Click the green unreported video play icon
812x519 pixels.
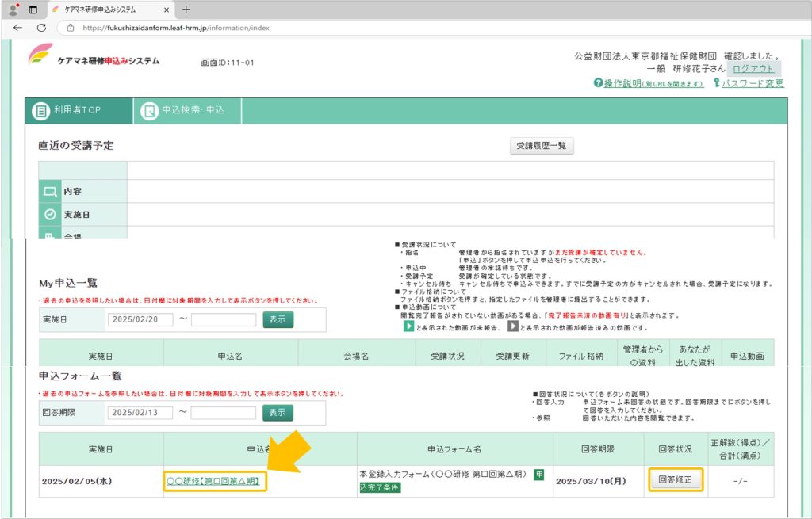point(409,326)
